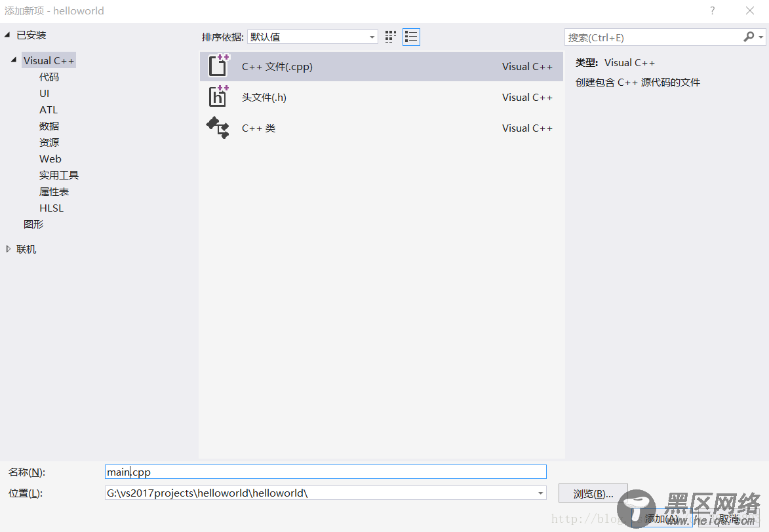Click the 取消 button

tap(729, 518)
